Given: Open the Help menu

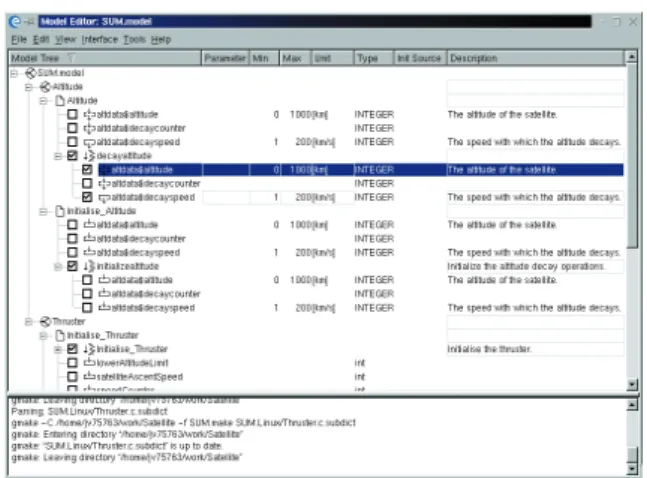Looking at the screenshot, I should point(161,40).
